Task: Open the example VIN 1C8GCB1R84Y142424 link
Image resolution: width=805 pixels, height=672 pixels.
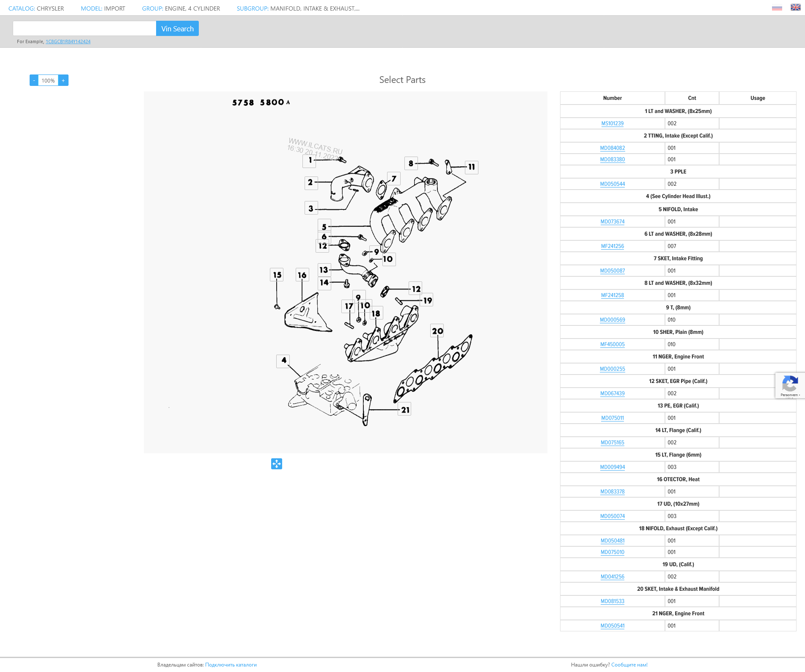Action: click(68, 41)
